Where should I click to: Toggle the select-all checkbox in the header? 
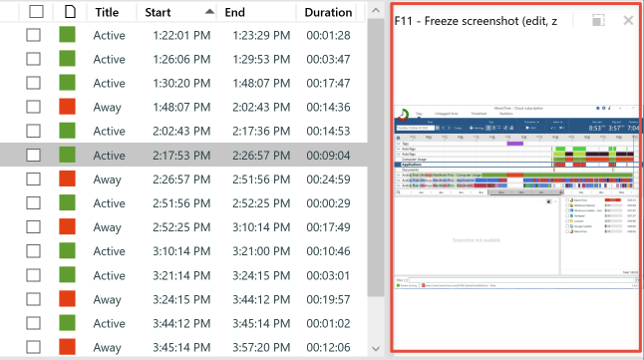click(x=36, y=12)
